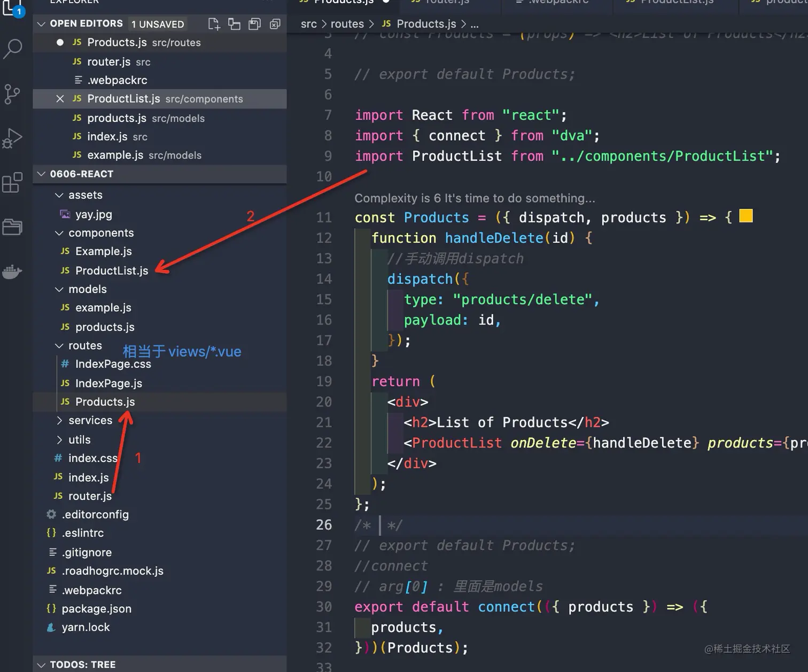Click the "../components/ProductList" import path
Screen dimensions: 808x672
pyautogui.click(x=662, y=156)
